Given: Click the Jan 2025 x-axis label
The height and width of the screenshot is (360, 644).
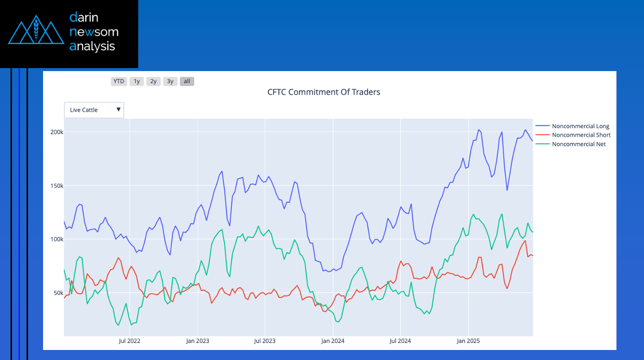Looking at the screenshot, I should [468, 341].
